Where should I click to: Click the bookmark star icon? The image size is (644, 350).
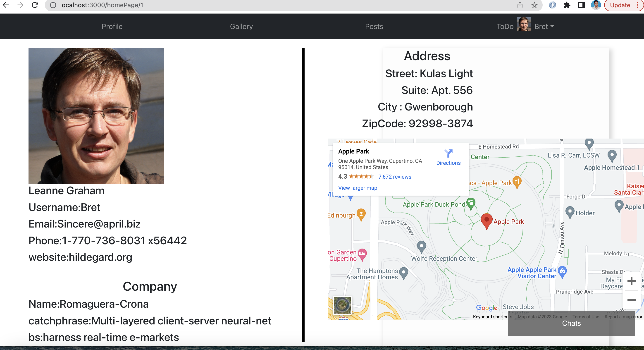[534, 5]
